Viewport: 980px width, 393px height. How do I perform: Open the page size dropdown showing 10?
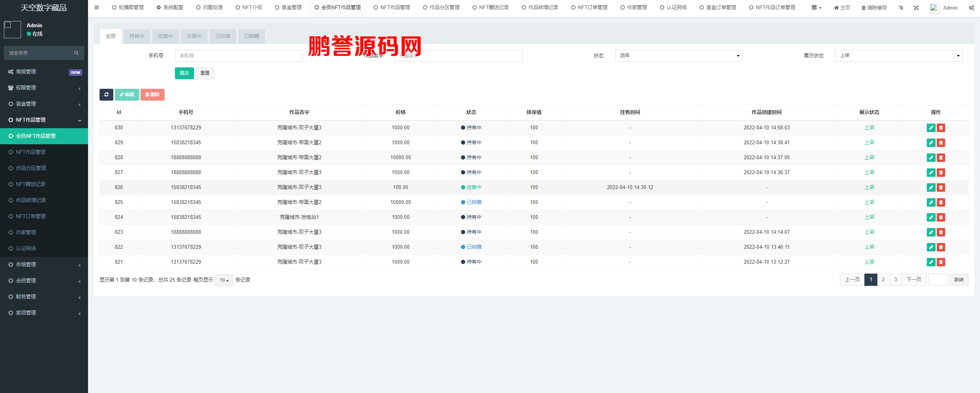tap(224, 280)
